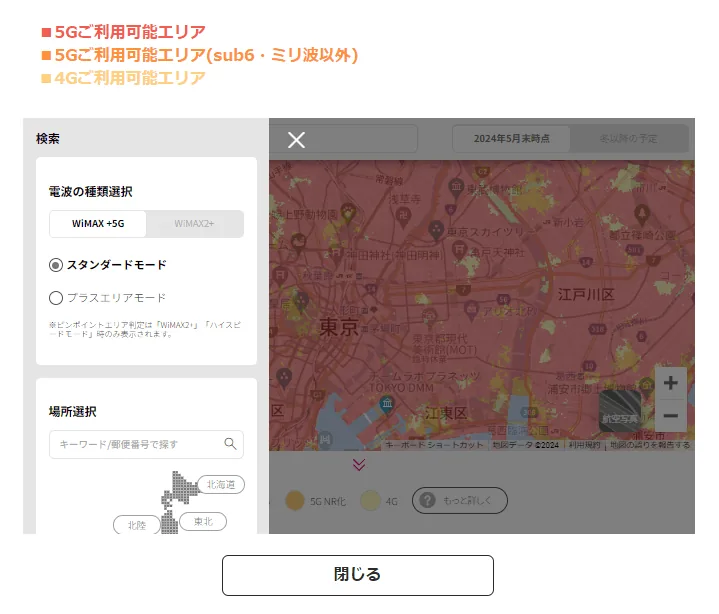Zoom out the map with minus button
719x614 pixels.
[x=670, y=415]
